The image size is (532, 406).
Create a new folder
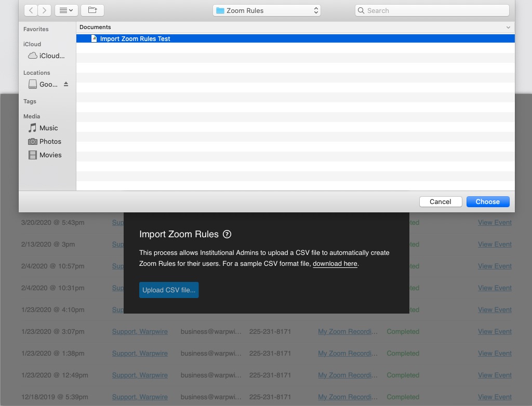[92, 10]
